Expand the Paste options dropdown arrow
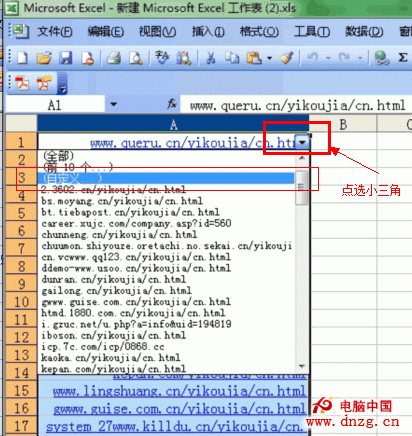Viewport: 412px width, 436px height. point(269,58)
